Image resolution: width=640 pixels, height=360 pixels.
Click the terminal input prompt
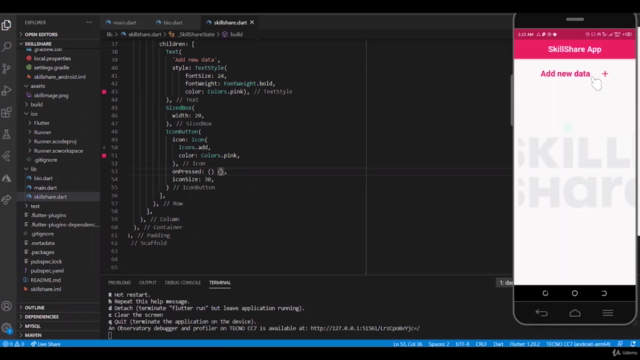click(110, 336)
